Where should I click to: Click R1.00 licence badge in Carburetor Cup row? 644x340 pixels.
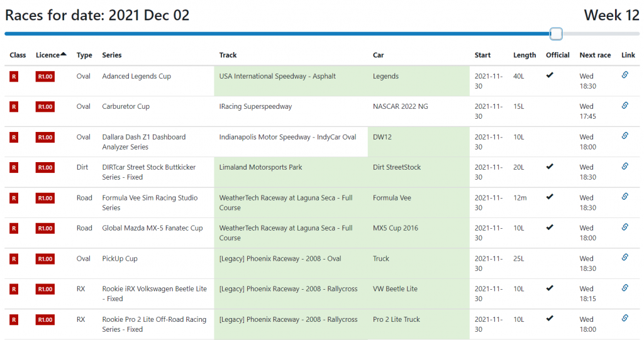(45, 107)
